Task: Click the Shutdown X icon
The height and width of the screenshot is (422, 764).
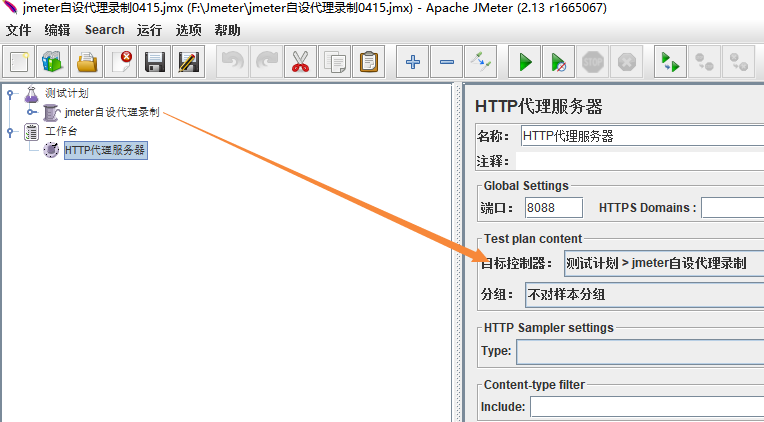Action: click(627, 62)
